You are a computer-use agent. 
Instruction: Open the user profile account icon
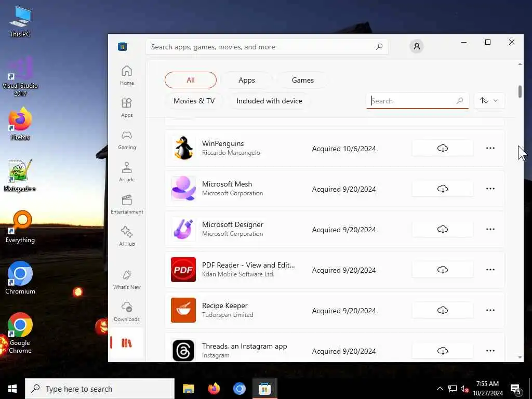tap(417, 46)
